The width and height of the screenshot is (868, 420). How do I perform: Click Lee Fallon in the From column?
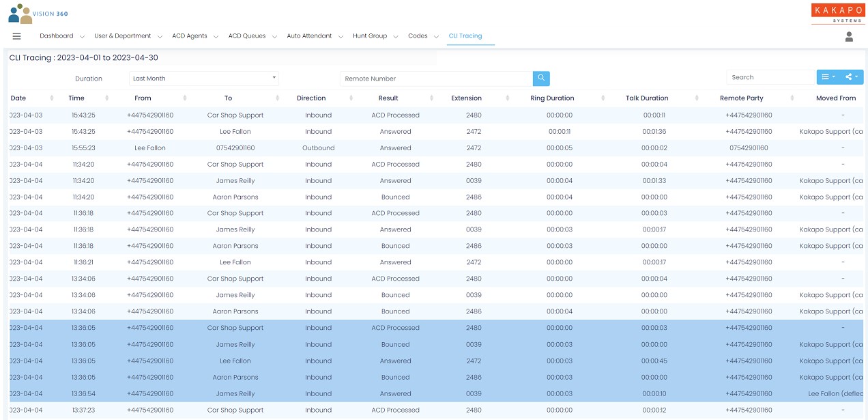pyautogui.click(x=150, y=148)
